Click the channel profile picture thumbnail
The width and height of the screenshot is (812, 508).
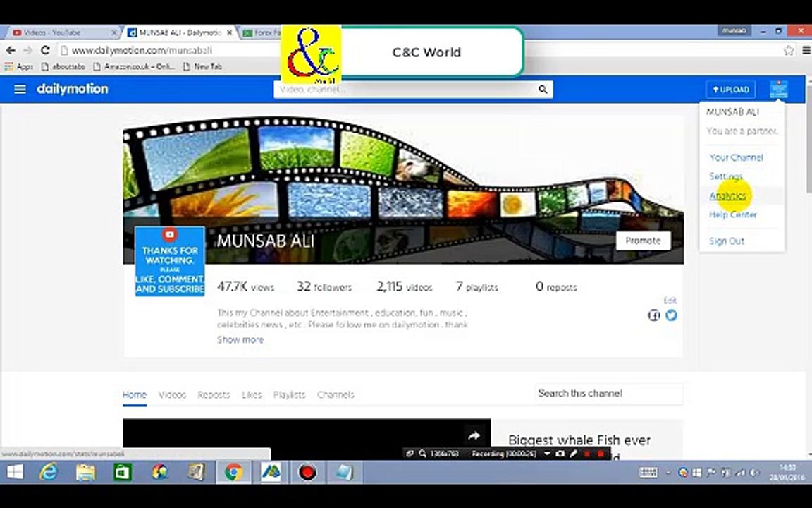coord(170,261)
